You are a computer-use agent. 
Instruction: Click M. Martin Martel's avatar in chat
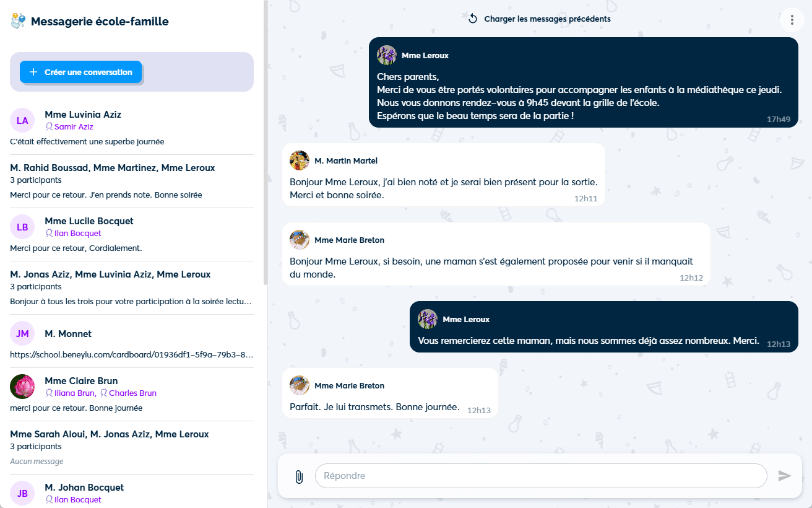[x=300, y=160]
